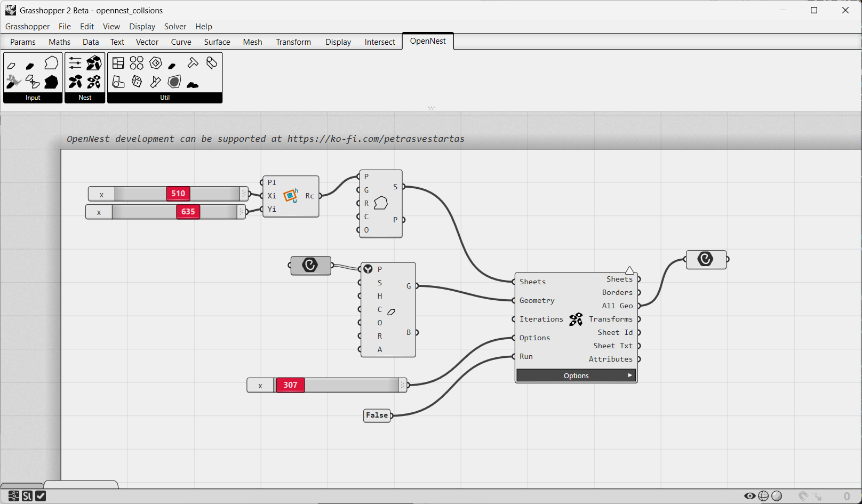Select the outlined small polygon Input icon

tap(12, 66)
